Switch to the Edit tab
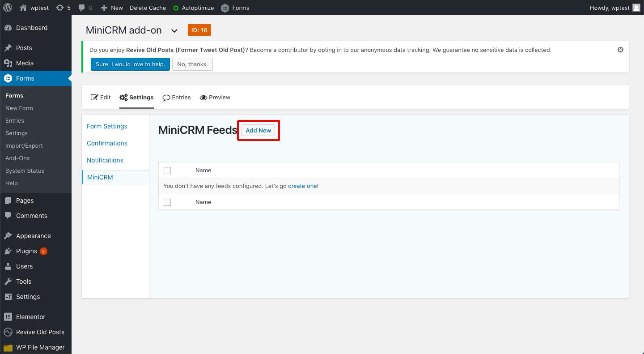This screenshot has height=354, width=644. [x=101, y=97]
